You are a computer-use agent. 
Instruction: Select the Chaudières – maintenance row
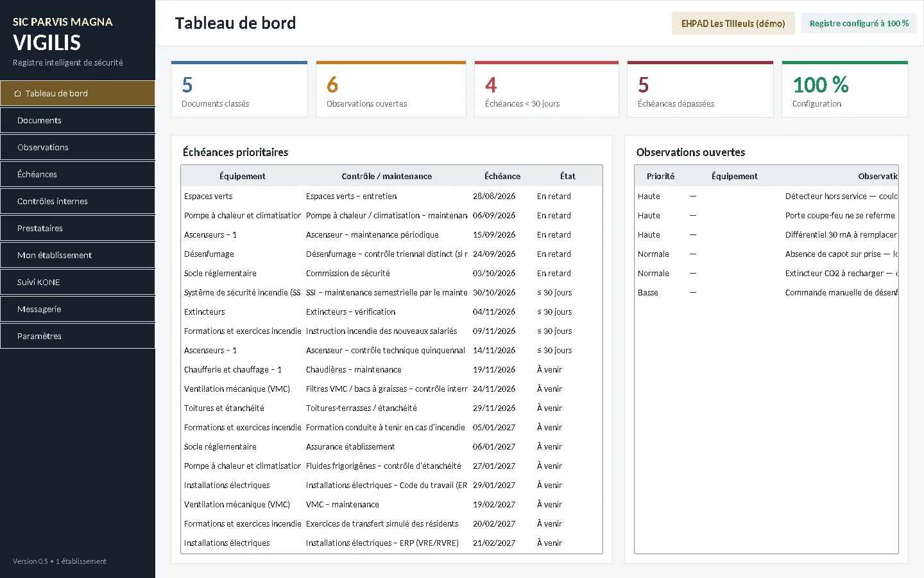click(391, 369)
